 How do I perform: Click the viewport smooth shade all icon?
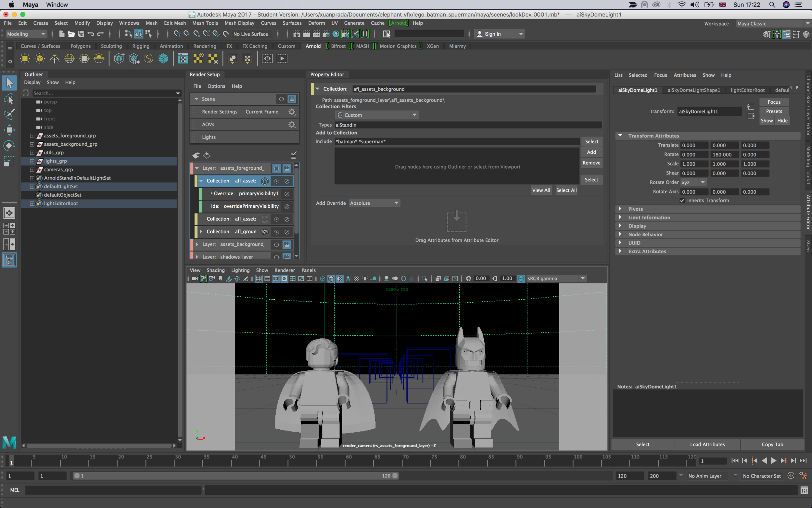click(x=331, y=279)
